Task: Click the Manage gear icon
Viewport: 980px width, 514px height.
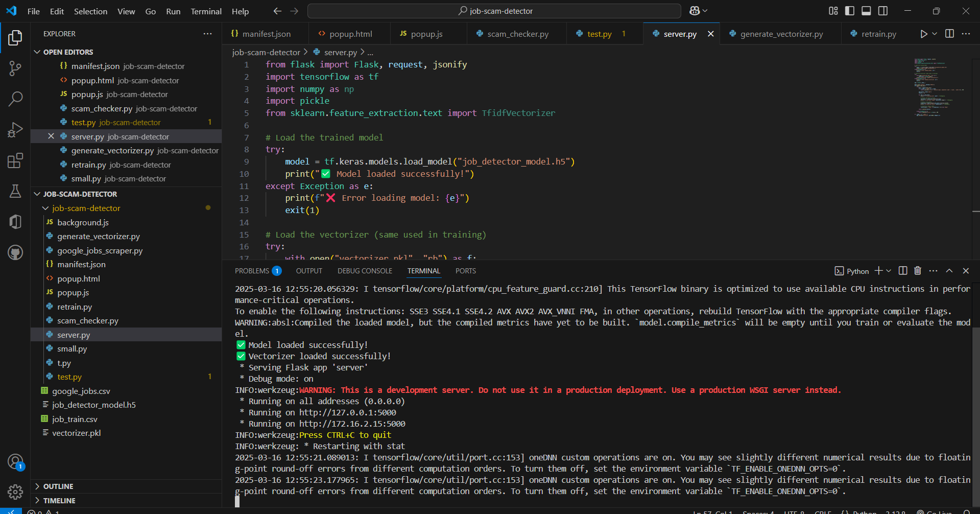Action: 15,492
